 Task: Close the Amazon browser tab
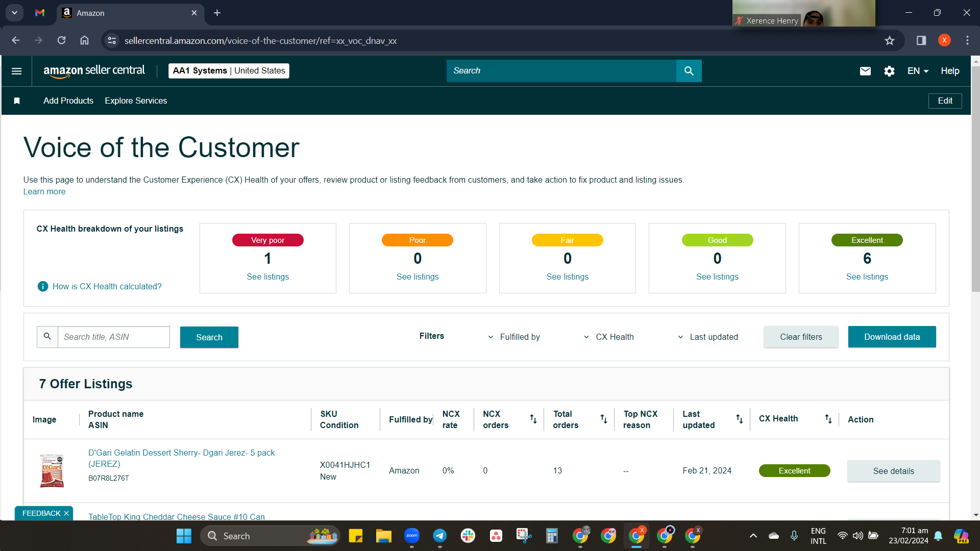[x=194, y=13]
